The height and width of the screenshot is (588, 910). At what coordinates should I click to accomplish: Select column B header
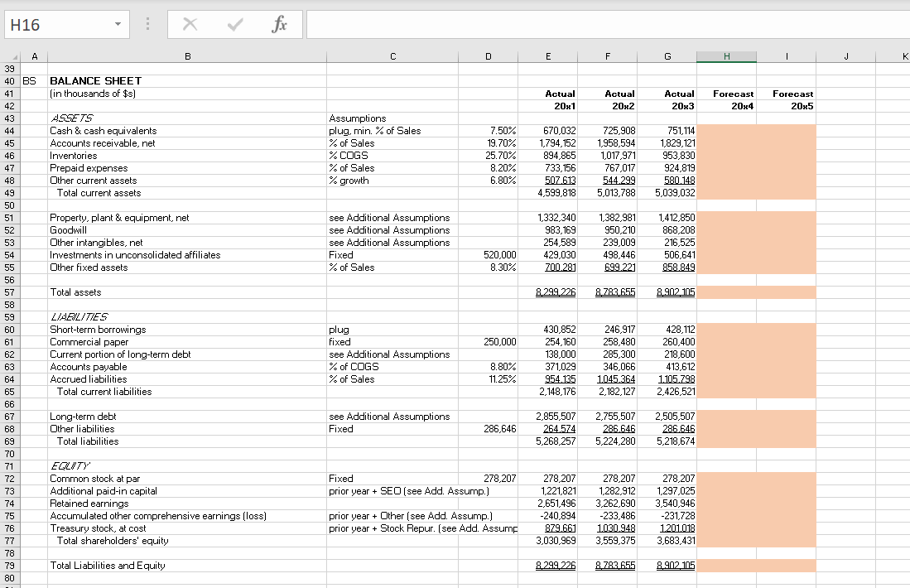point(186,56)
